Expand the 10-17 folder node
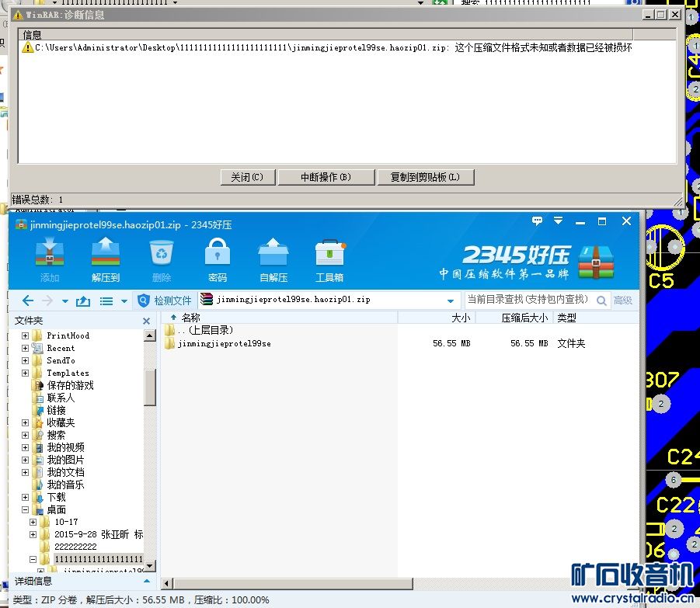Screen dimensions: 700x608 tap(33, 522)
